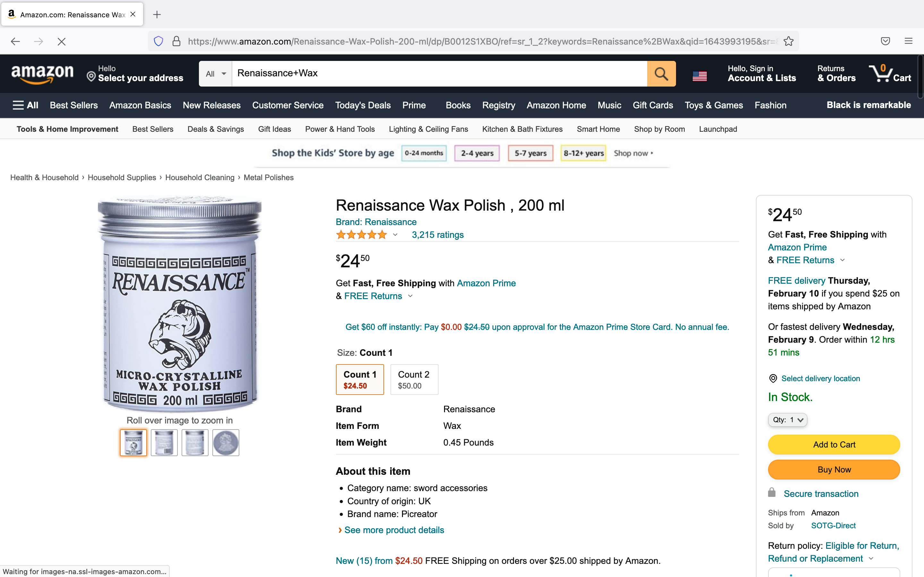Click the US flag language icon
The height and width of the screenshot is (577, 924).
pyautogui.click(x=699, y=76)
